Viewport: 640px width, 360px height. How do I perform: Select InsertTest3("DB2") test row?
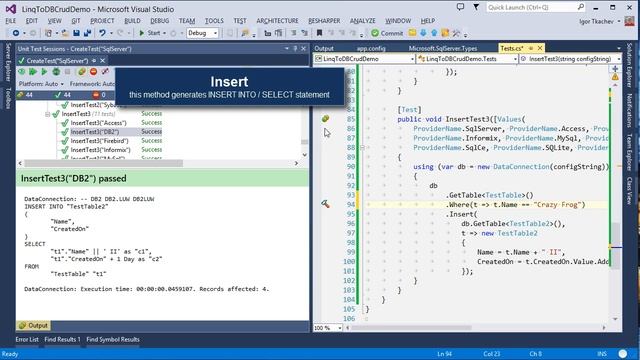(95, 132)
